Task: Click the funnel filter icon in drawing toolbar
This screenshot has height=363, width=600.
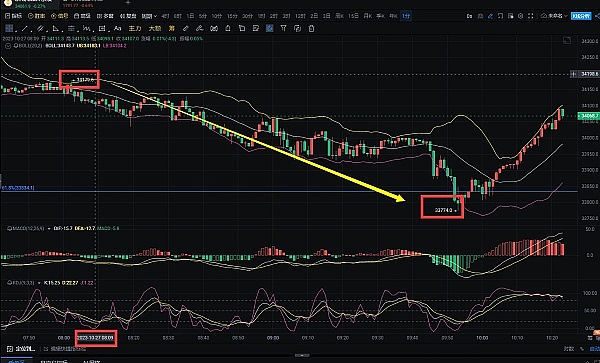Action: 283,28
